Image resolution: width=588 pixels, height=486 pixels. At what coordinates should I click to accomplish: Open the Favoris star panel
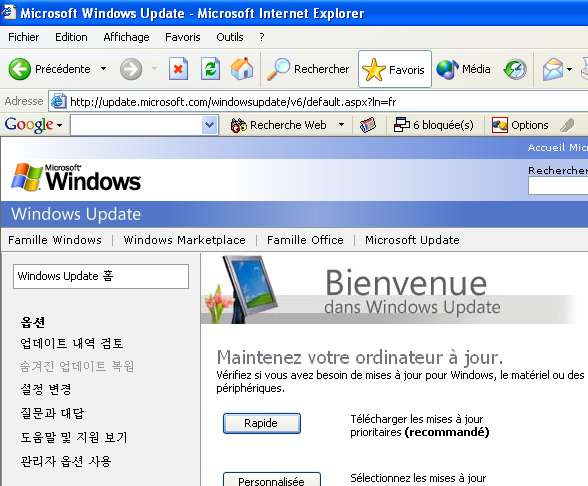click(394, 70)
